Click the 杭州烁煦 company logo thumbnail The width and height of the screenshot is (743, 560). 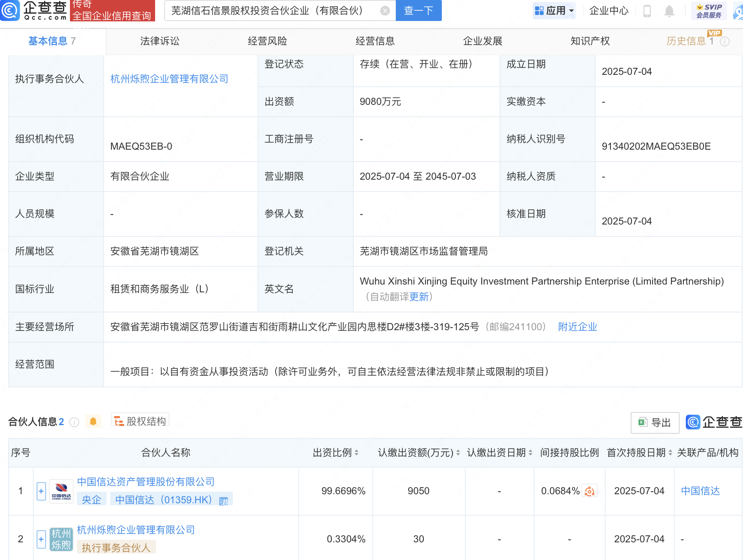(61, 539)
